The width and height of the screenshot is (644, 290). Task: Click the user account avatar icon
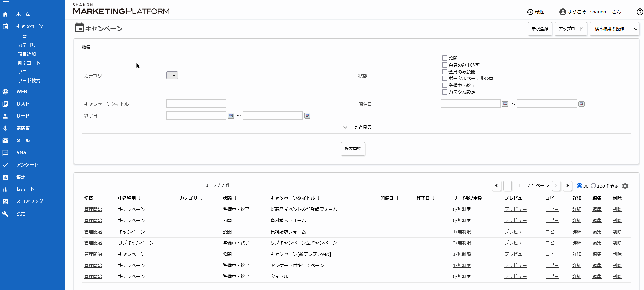tap(563, 12)
